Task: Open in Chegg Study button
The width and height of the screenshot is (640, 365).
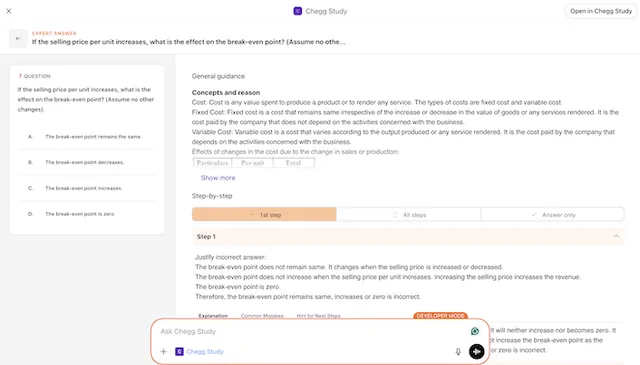Action: point(601,11)
